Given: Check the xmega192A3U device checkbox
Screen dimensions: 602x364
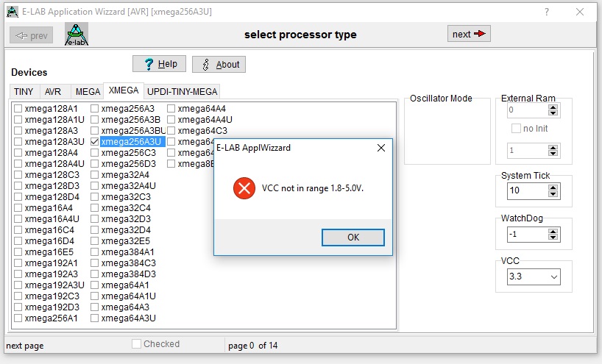Looking at the screenshot, I should pos(18,285).
